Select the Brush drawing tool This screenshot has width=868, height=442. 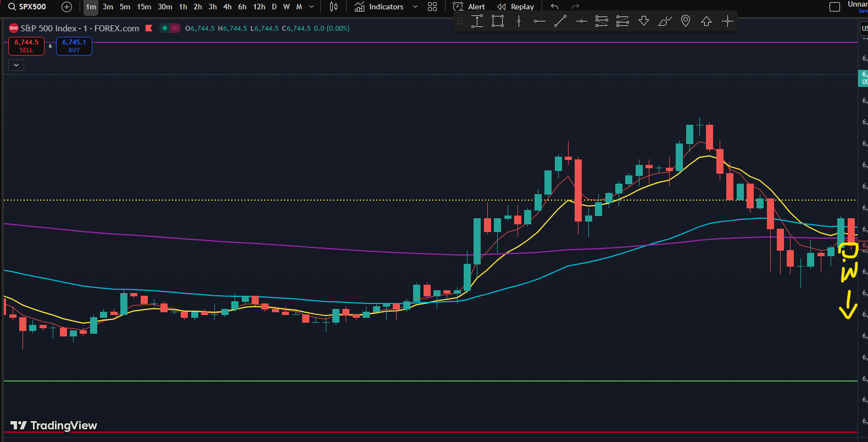[665, 21]
